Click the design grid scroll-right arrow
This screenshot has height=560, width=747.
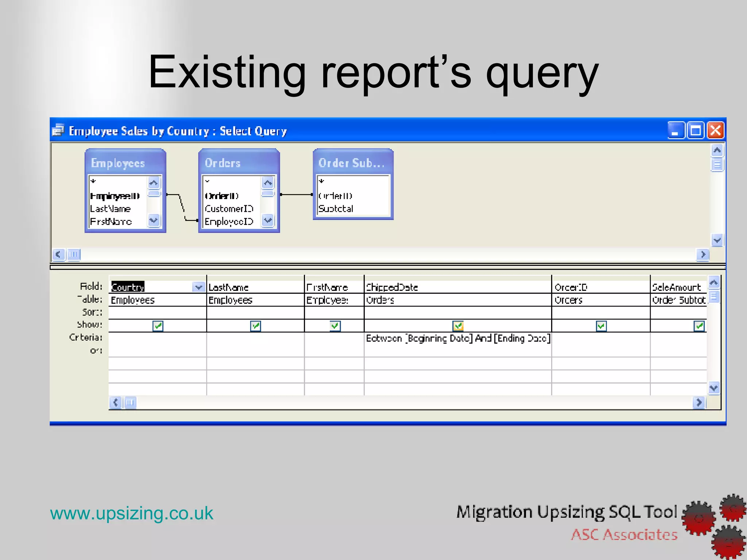[x=699, y=402]
